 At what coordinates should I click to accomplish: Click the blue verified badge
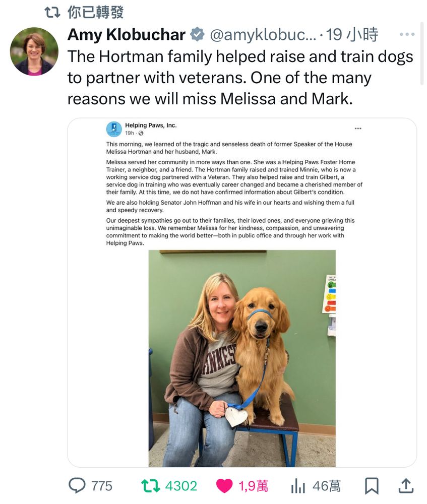point(198,34)
